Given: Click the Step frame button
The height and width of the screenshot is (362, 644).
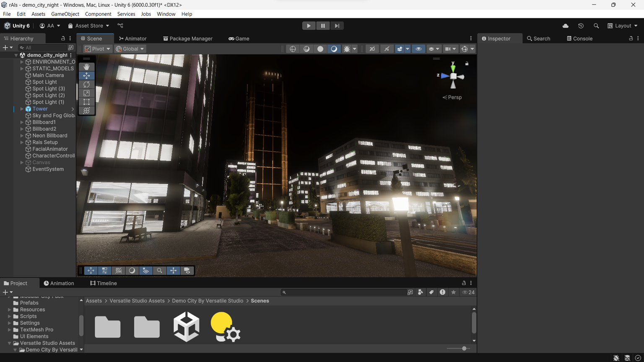Looking at the screenshot, I should click(x=337, y=26).
